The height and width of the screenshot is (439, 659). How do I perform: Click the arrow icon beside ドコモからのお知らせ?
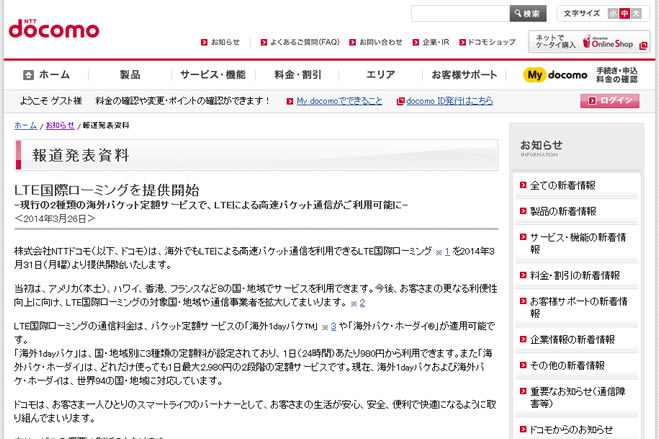point(523,429)
